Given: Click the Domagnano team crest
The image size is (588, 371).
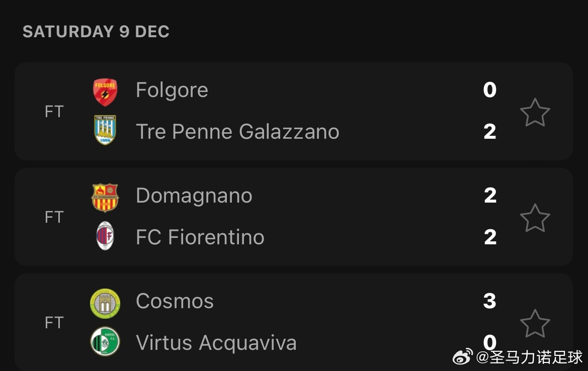Looking at the screenshot, I should [x=105, y=198].
